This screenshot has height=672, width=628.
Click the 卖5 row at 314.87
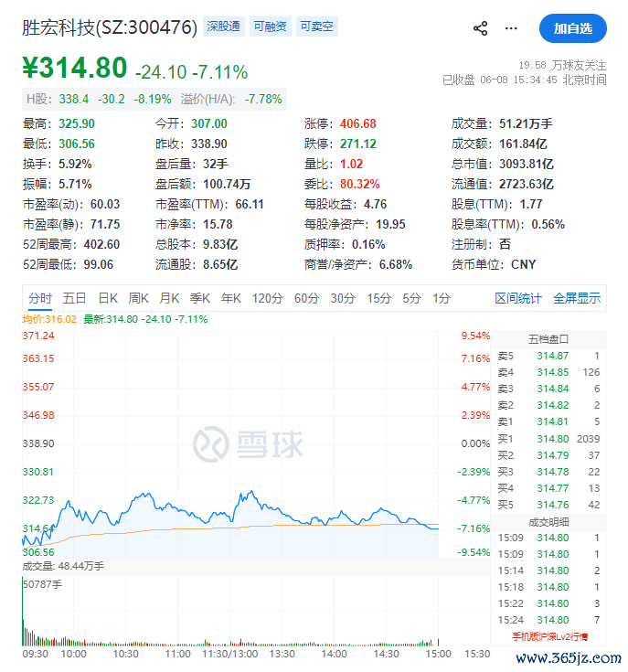tap(548, 356)
